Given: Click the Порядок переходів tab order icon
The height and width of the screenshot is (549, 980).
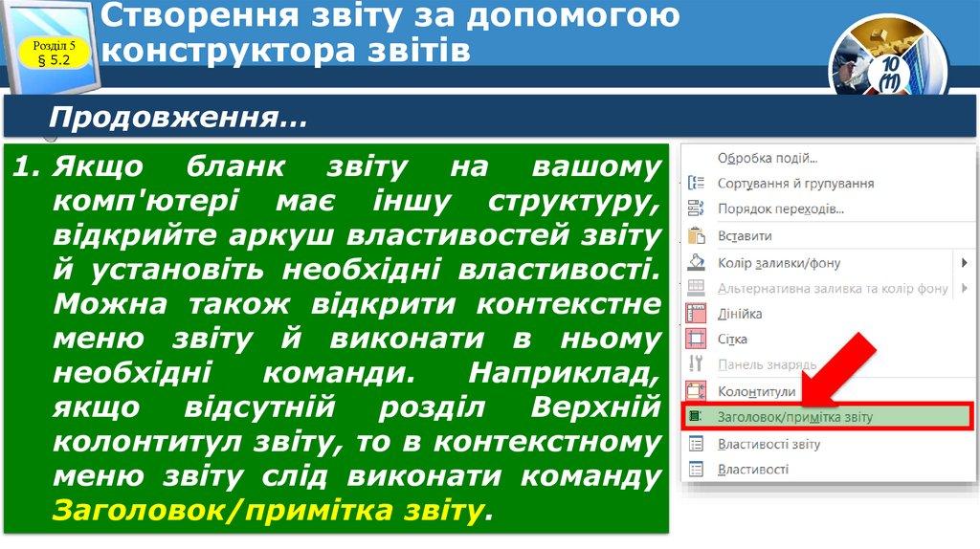Looking at the screenshot, I should click(697, 209).
